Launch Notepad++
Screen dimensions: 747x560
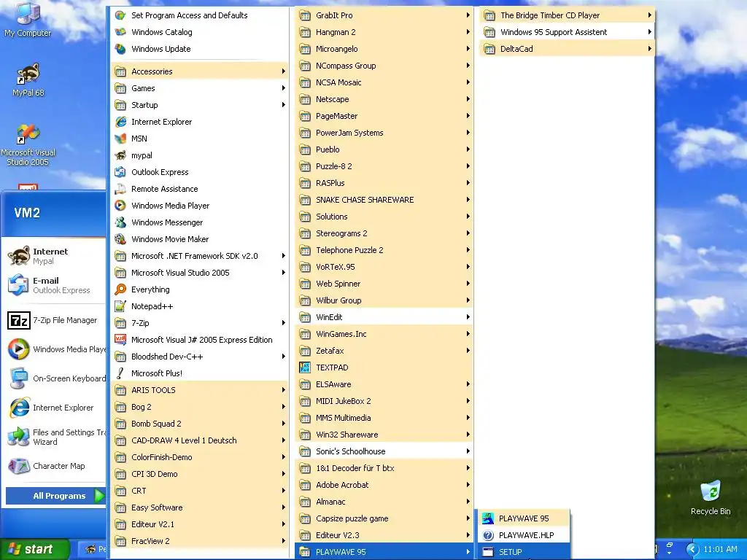199,306
